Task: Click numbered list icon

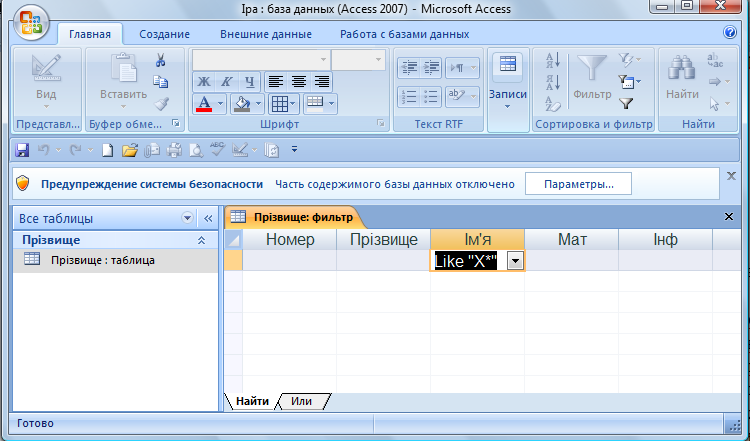Action: click(409, 97)
